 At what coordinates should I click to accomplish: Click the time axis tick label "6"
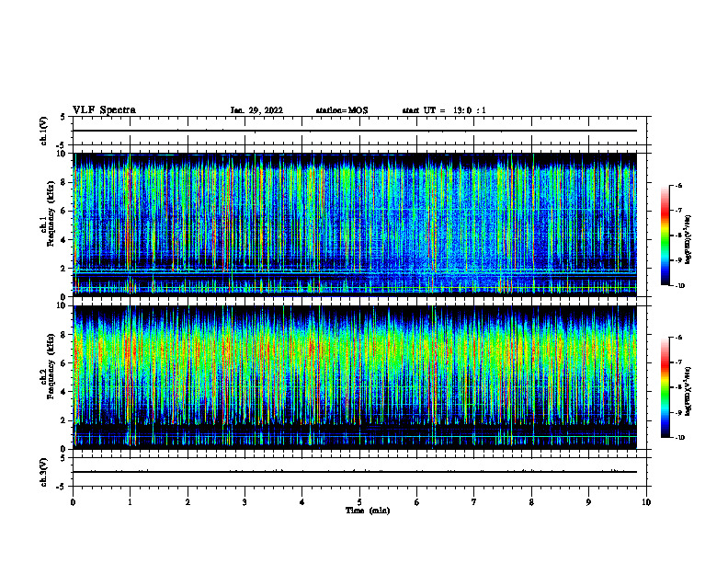click(417, 502)
